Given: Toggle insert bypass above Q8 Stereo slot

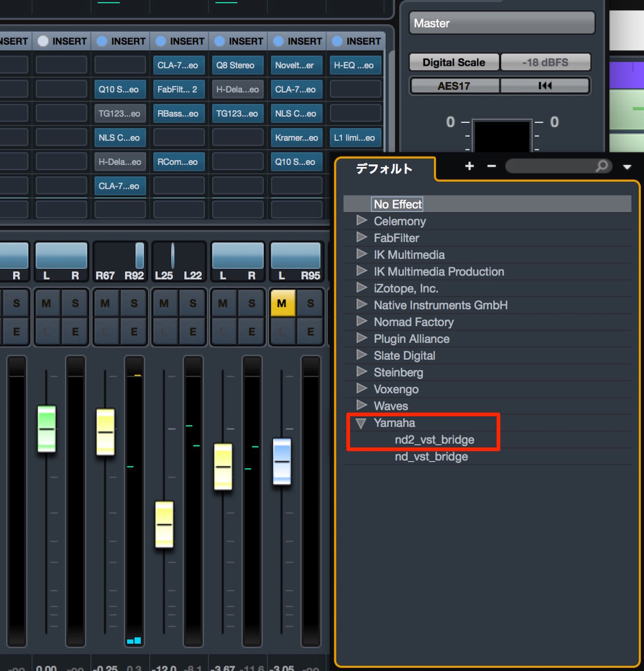Looking at the screenshot, I should tap(220, 41).
